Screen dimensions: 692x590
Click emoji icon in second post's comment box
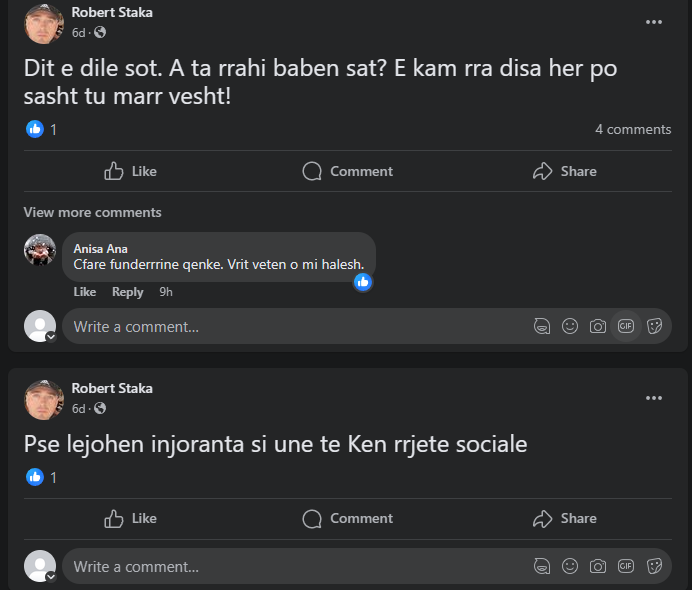click(x=570, y=566)
